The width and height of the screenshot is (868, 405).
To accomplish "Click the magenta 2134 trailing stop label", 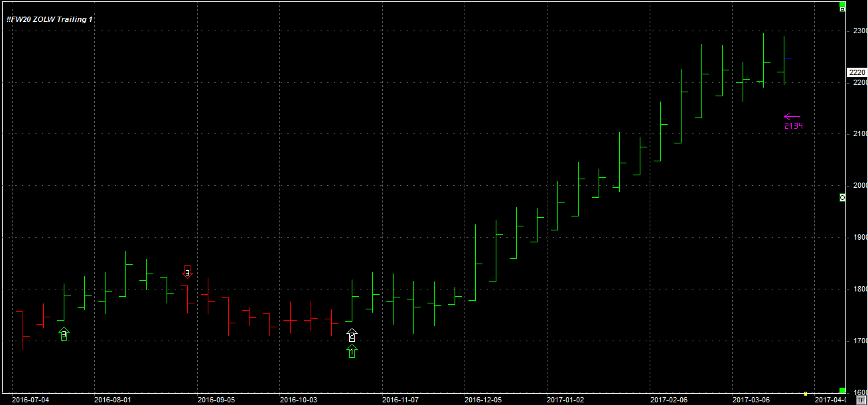I will (x=793, y=125).
